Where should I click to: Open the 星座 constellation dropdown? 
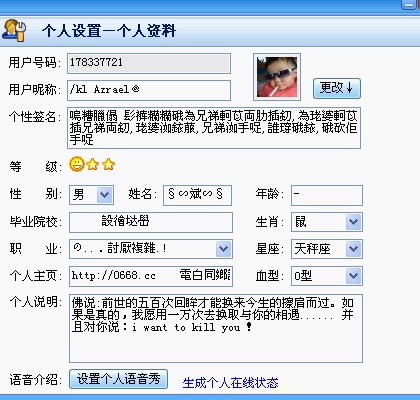pos(353,249)
